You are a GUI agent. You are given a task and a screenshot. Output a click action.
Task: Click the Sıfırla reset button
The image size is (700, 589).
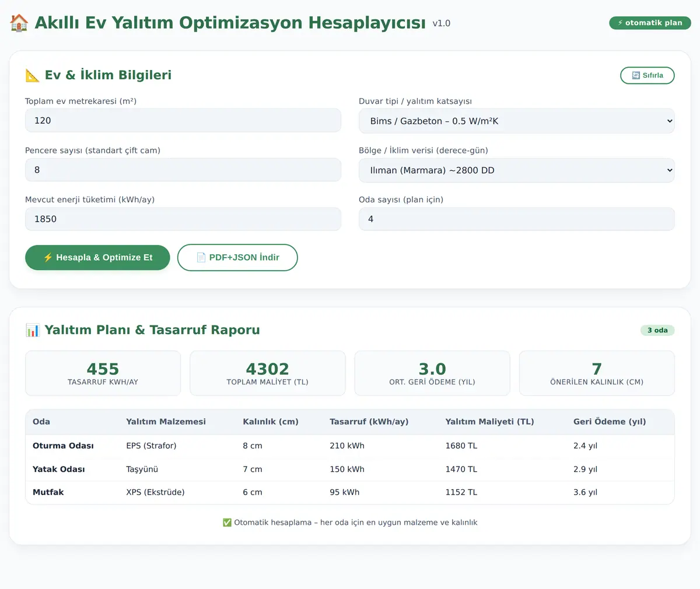tap(647, 75)
